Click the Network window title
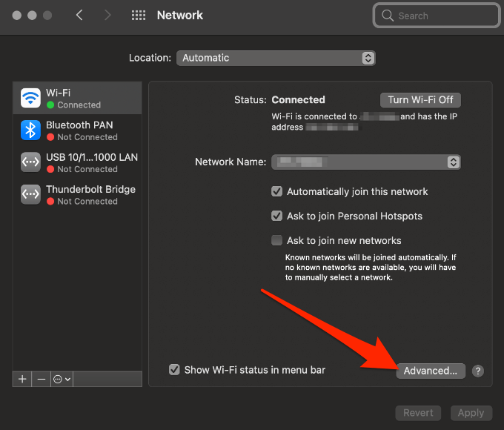The width and height of the screenshot is (504, 430). pyautogui.click(x=180, y=15)
